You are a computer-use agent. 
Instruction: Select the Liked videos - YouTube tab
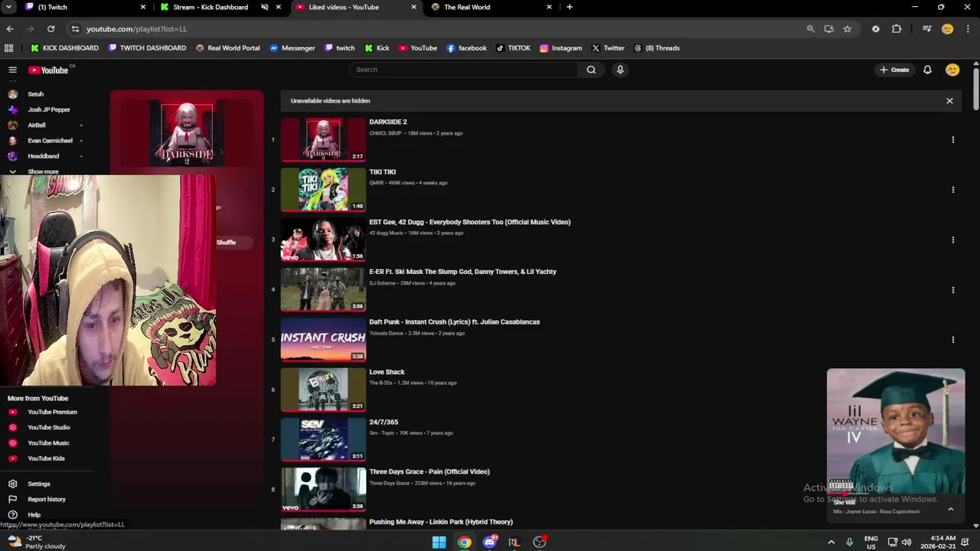tap(355, 7)
